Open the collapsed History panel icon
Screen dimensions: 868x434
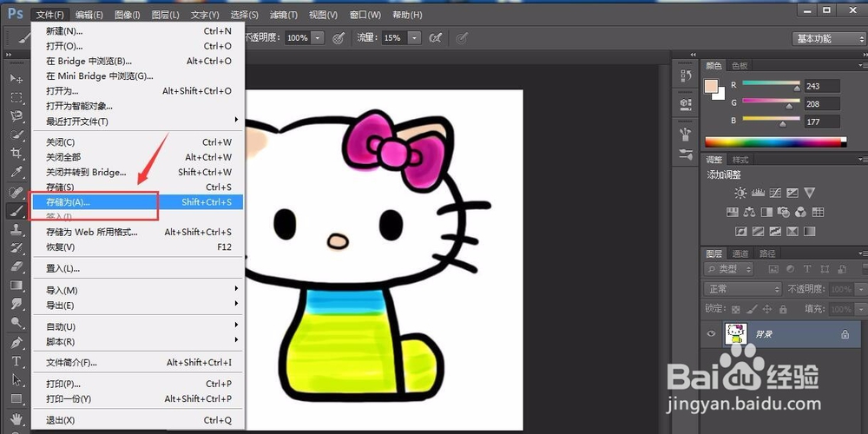[686, 76]
